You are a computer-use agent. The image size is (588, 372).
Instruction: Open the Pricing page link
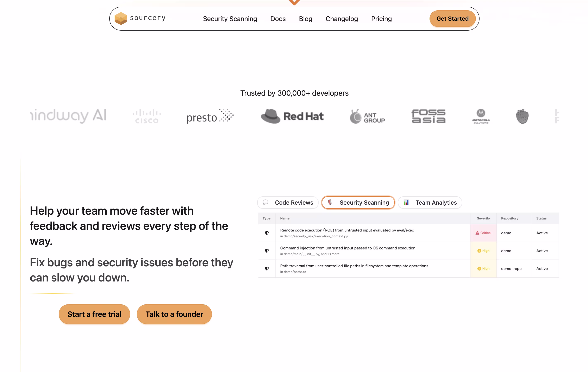tap(381, 19)
